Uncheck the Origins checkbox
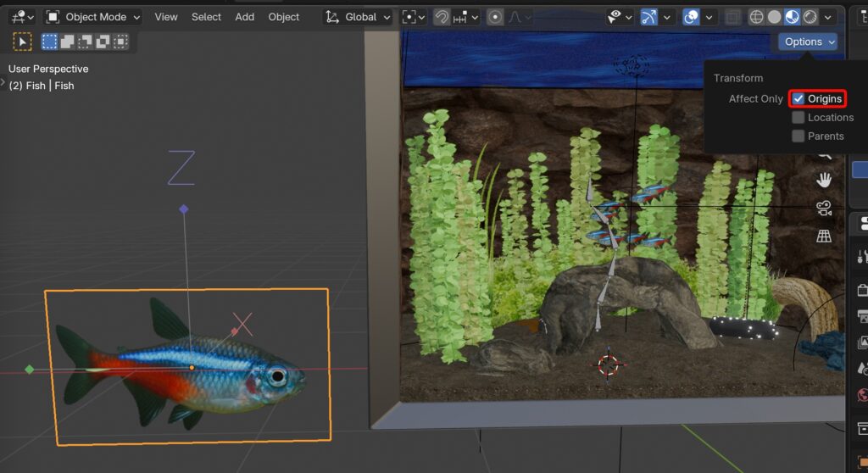868x473 pixels. pyautogui.click(x=798, y=98)
